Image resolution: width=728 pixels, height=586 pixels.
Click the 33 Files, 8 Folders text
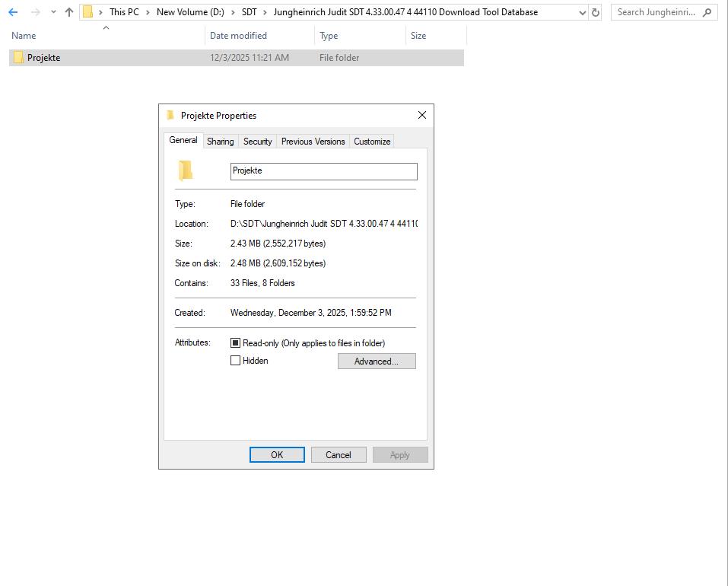(x=262, y=283)
